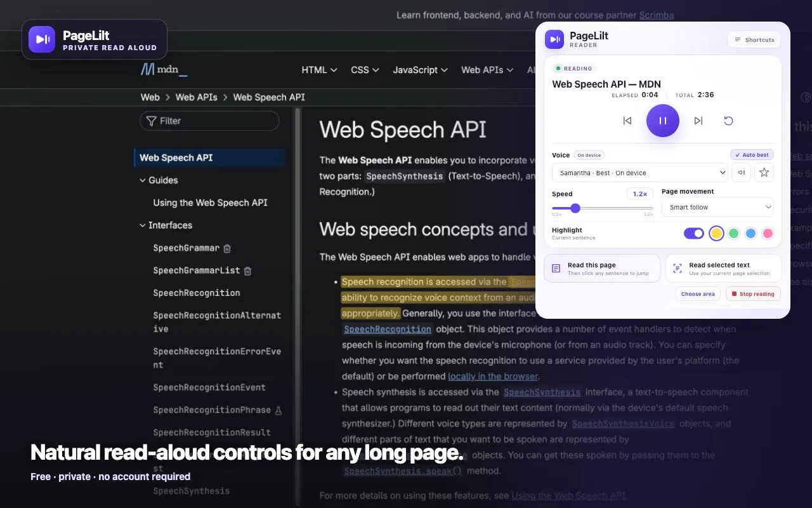812x508 pixels.
Task: Click the 'On device' voice badge
Action: 589,155
